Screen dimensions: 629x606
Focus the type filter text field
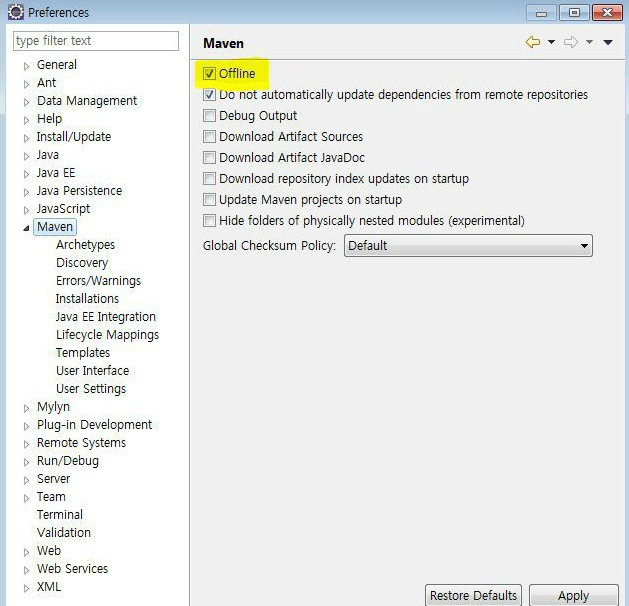[96, 41]
